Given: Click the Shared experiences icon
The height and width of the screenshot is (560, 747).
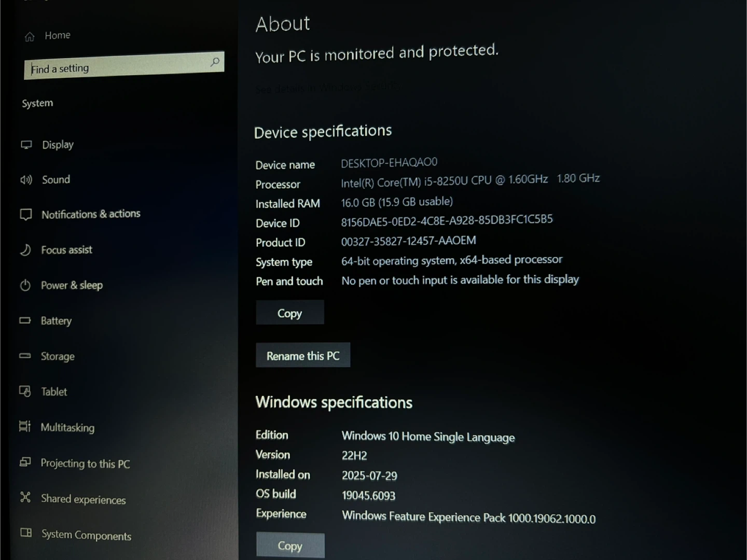Looking at the screenshot, I should tap(25, 497).
